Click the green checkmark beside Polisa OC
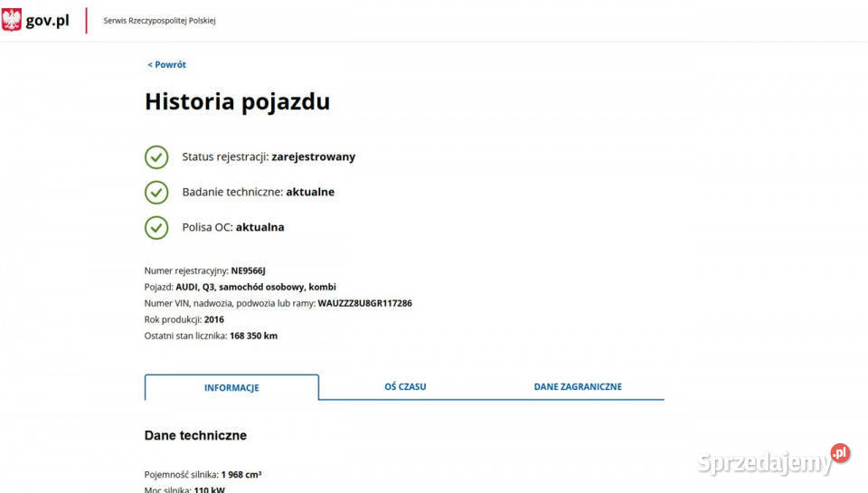The width and height of the screenshot is (868, 493). pyautogui.click(x=156, y=228)
